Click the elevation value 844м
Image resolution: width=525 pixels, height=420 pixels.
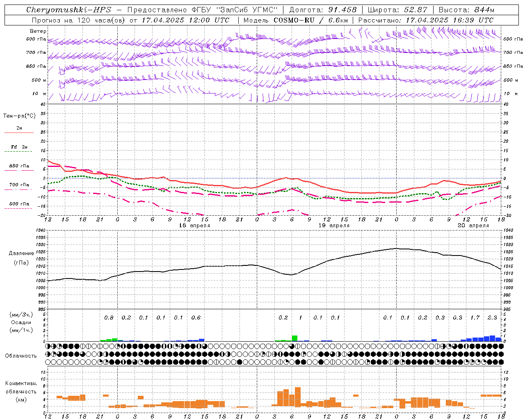pyautogui.click(x=484, y=10)
